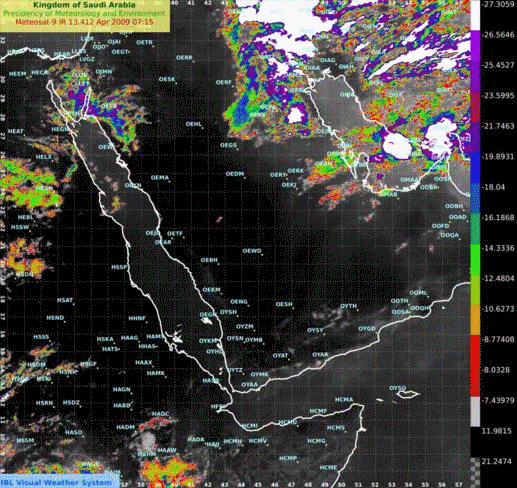
Task: Click the orange -10.6273 color scale segment
Action: pos(475,319)
